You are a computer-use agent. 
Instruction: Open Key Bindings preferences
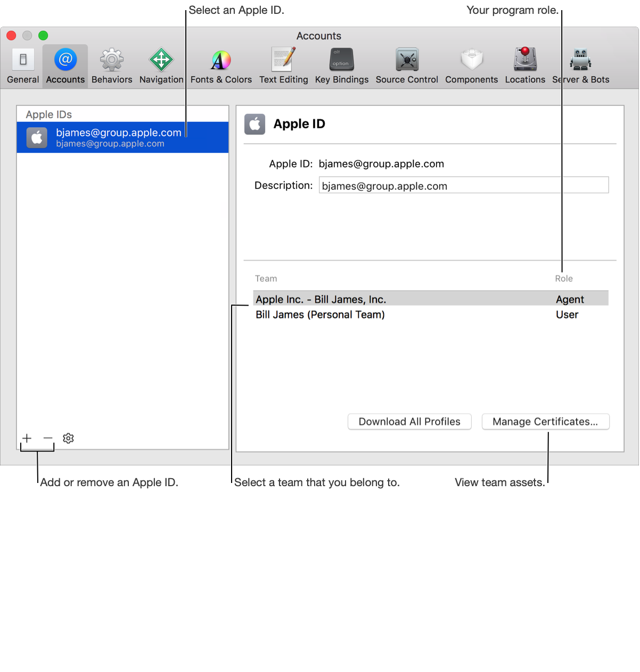click(x=341, y=66)
